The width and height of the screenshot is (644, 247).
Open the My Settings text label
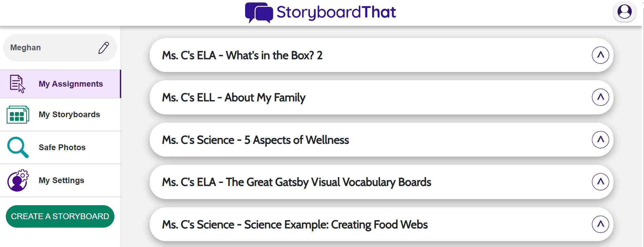61,180
